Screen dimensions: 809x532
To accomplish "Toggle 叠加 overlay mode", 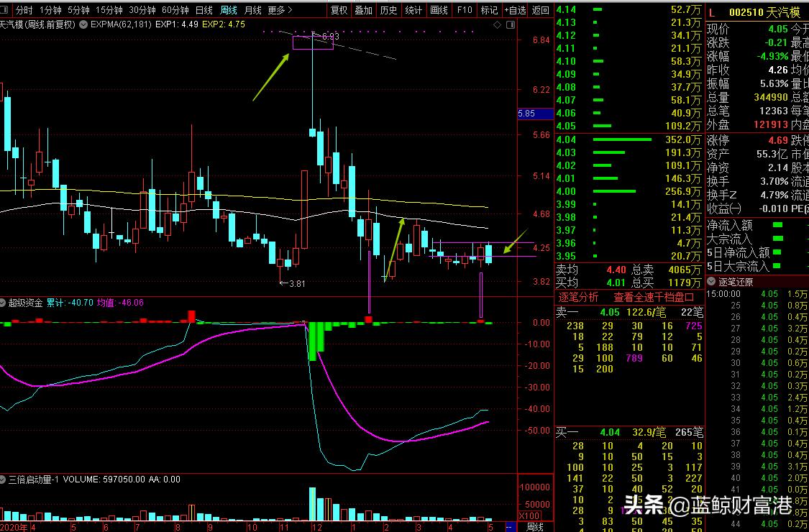I will [363, 10].
